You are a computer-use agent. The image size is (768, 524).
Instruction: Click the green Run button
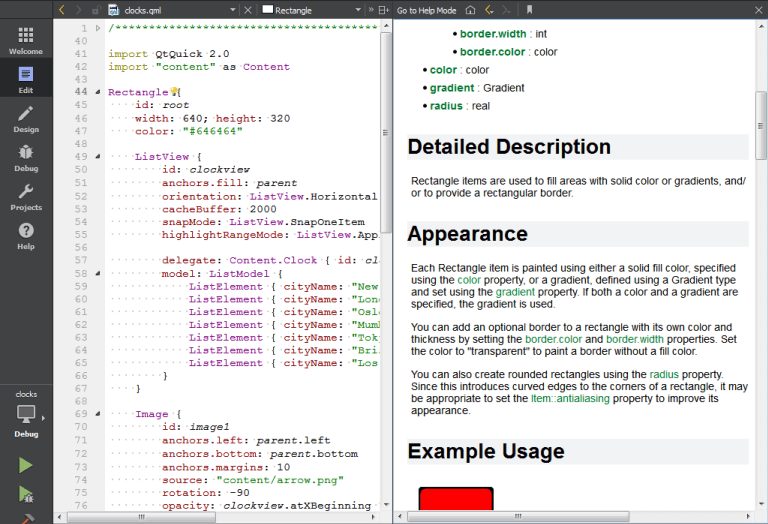pos(25,465)
